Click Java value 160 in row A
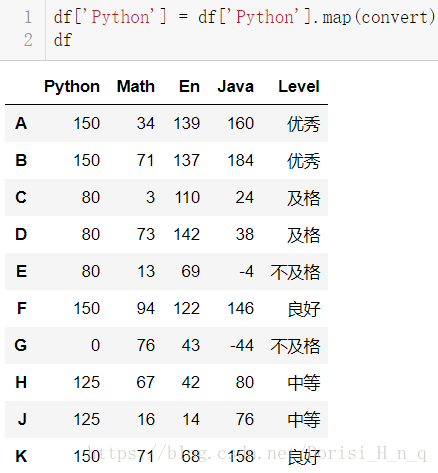The height and width of the screenshot is (473, 438). [241, 123]
